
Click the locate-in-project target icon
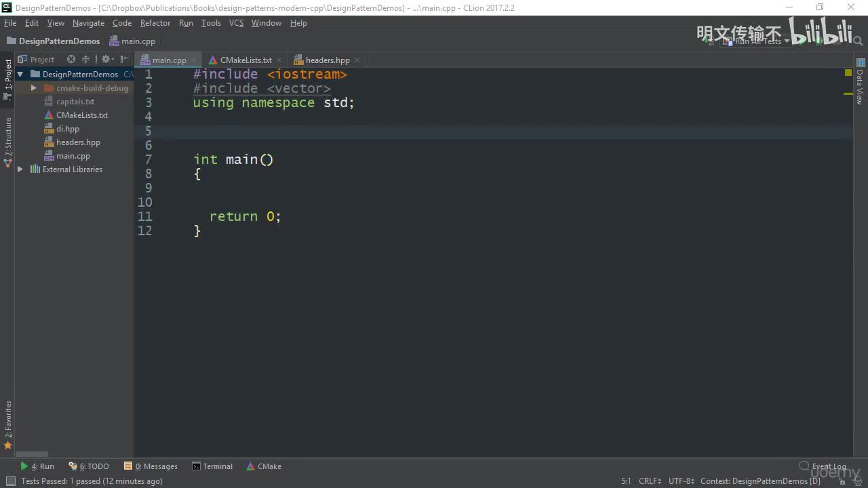click(x=71, y=60)
